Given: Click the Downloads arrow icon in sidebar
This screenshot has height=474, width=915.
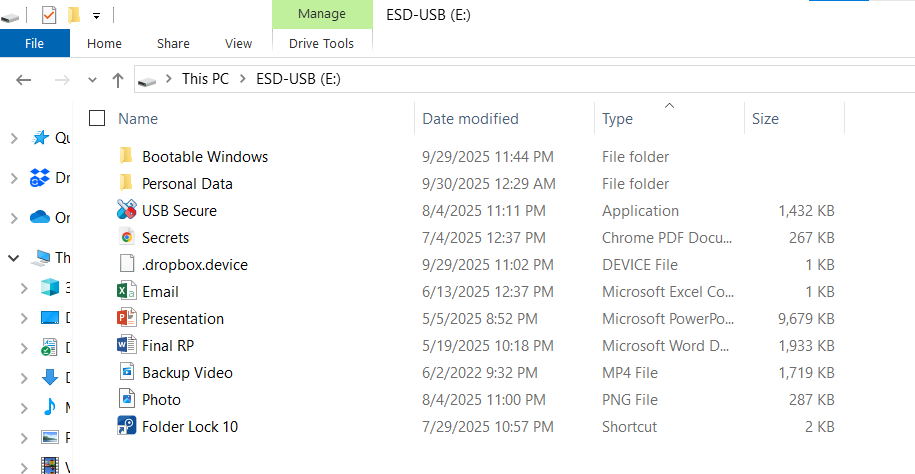Looking at the screenshot, I should click(50, 377).
